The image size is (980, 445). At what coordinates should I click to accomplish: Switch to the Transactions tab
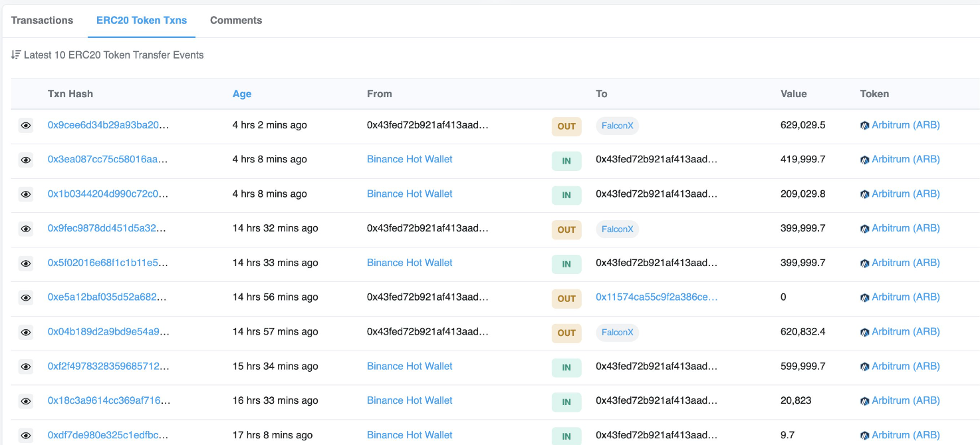(42, 20)
